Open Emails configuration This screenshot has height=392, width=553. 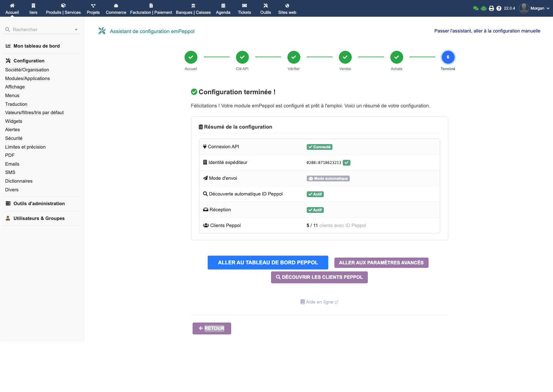(12, 164)
